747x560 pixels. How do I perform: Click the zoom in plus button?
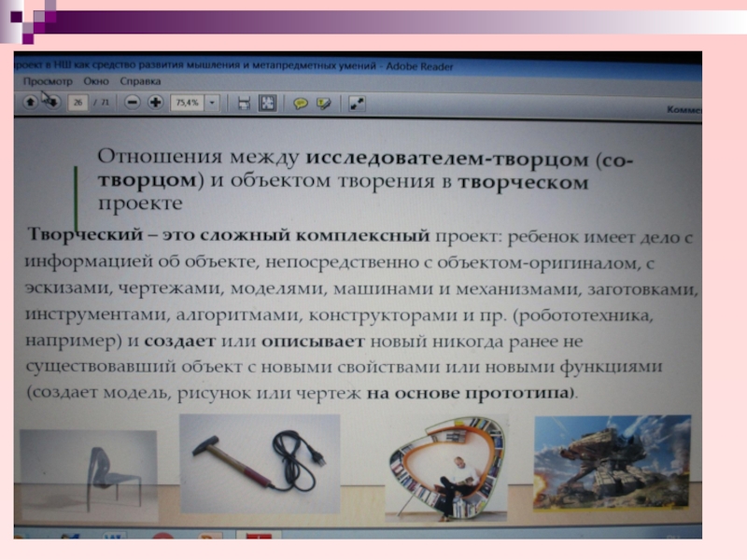click(x=155, y=103)
